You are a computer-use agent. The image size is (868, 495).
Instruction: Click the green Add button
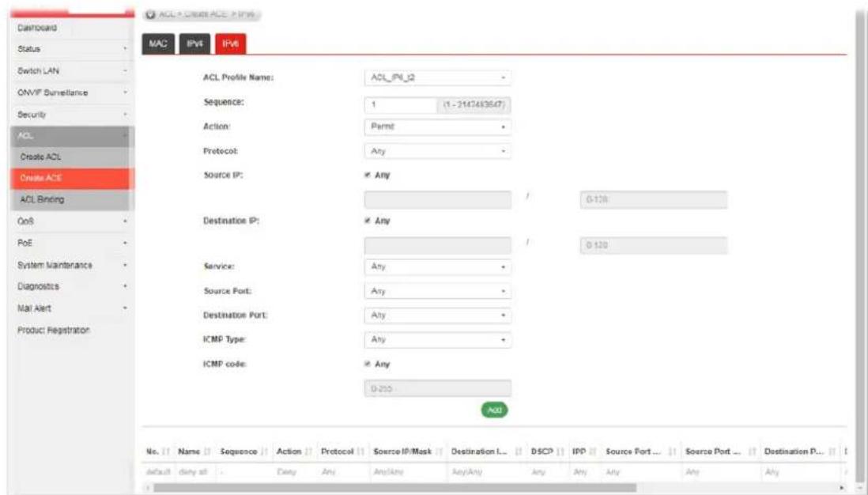[494, 410]
